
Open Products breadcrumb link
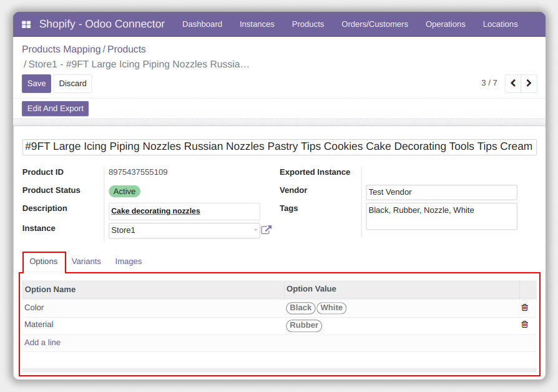point(127,49)
